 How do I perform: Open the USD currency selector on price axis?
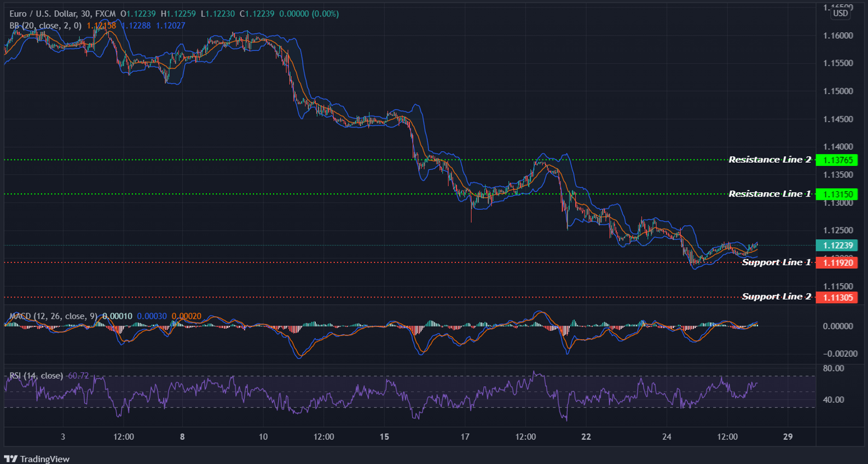(841, 13)
